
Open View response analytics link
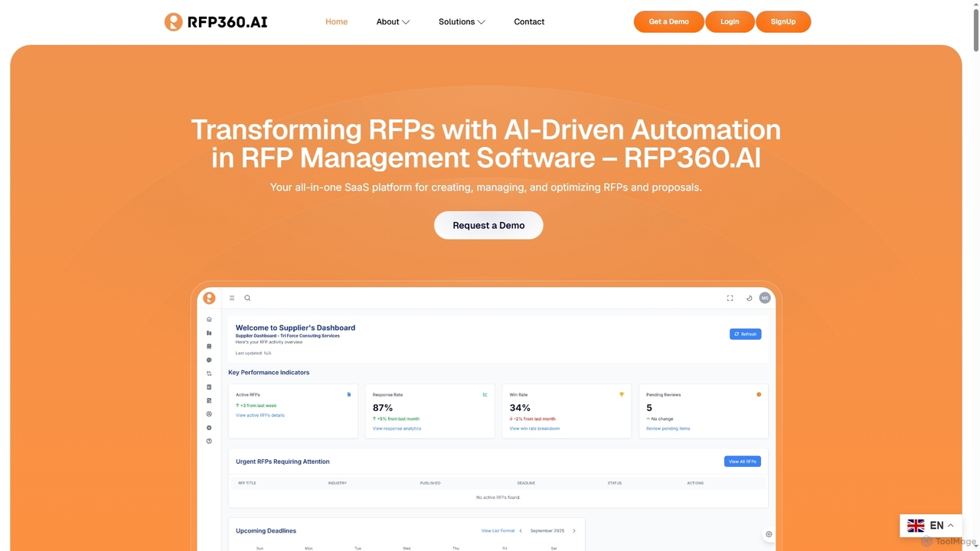[397, 429]
